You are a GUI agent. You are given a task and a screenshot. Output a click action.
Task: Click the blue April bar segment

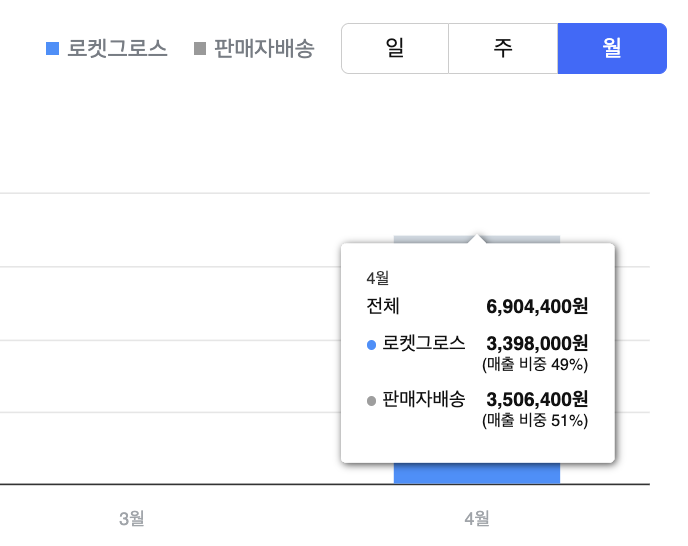click(477, 474)
